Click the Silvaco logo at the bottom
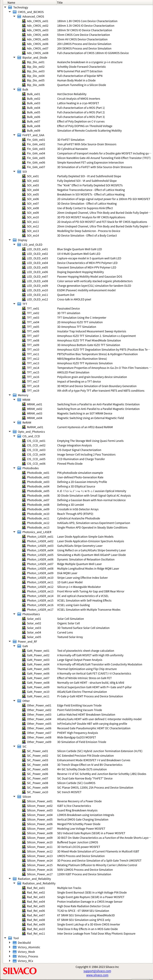This screenshot has height=980, width=153. (20, 971)
